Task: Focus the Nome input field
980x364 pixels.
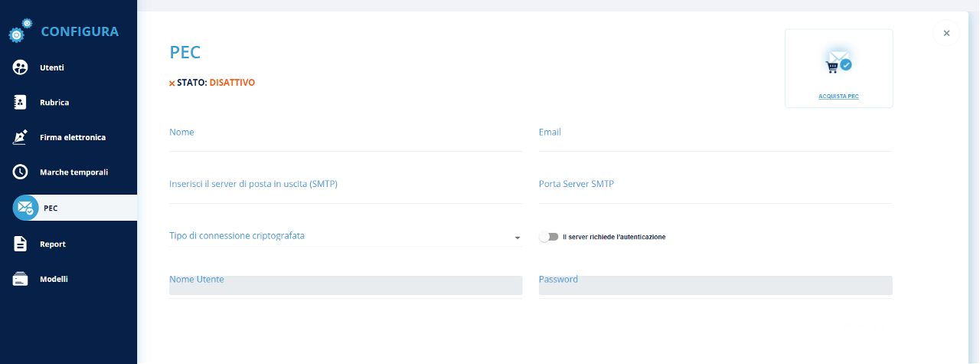Action: pyautogui.click(x=345, y=139)
